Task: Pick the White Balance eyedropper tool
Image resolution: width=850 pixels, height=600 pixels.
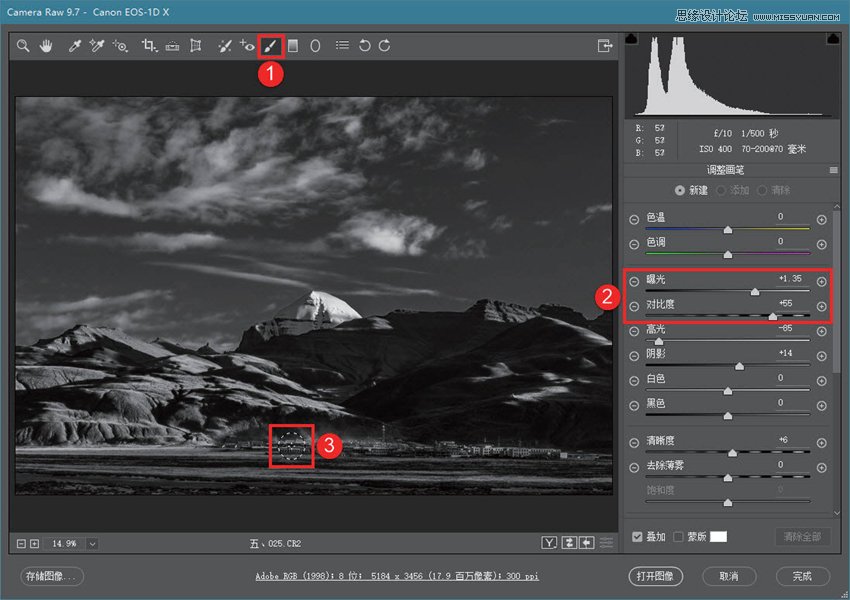Action: (74, 46)
